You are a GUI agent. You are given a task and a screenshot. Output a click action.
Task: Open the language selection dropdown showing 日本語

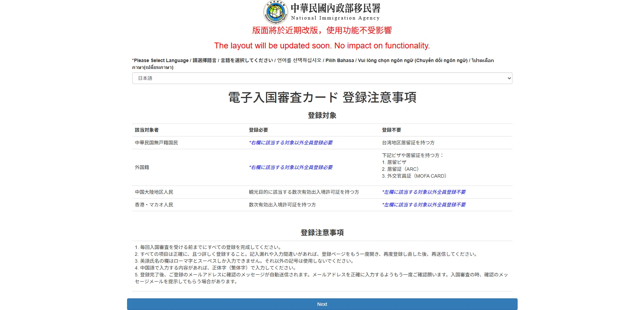coord(322,78)
